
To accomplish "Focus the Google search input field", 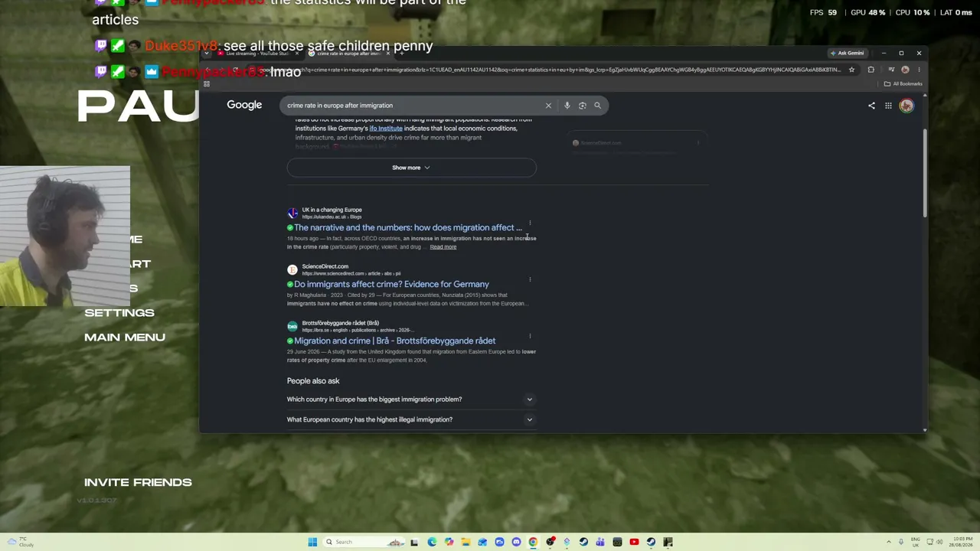I will coord(413,106).
